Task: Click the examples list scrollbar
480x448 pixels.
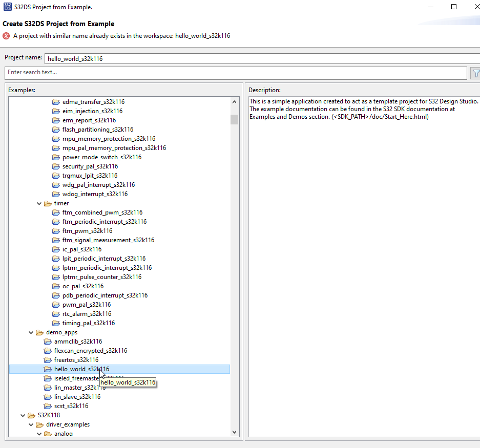Action: point(234,120)
